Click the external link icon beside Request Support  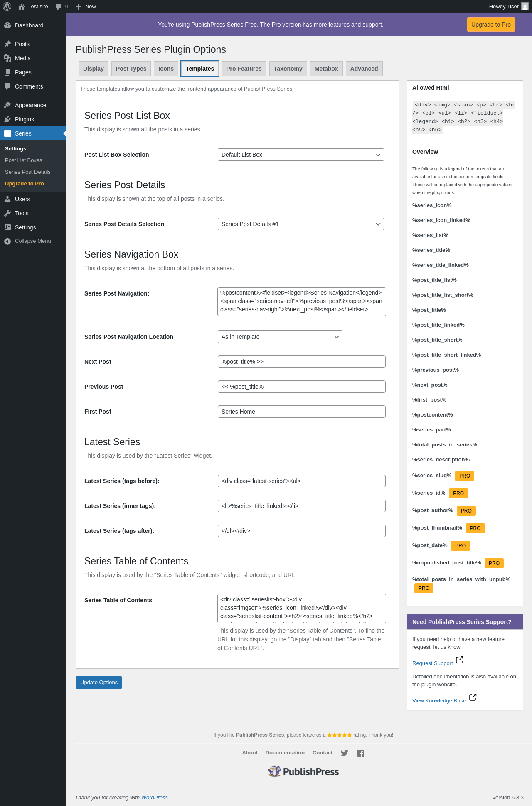[460, 660]
